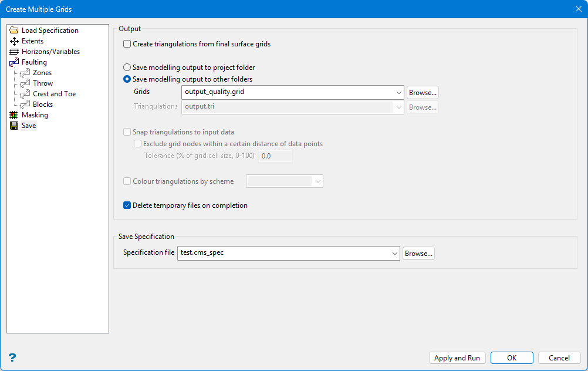Screen dimensions: 588x371
Task: Browse for the Grids output folder
Action: coord(423,93)
